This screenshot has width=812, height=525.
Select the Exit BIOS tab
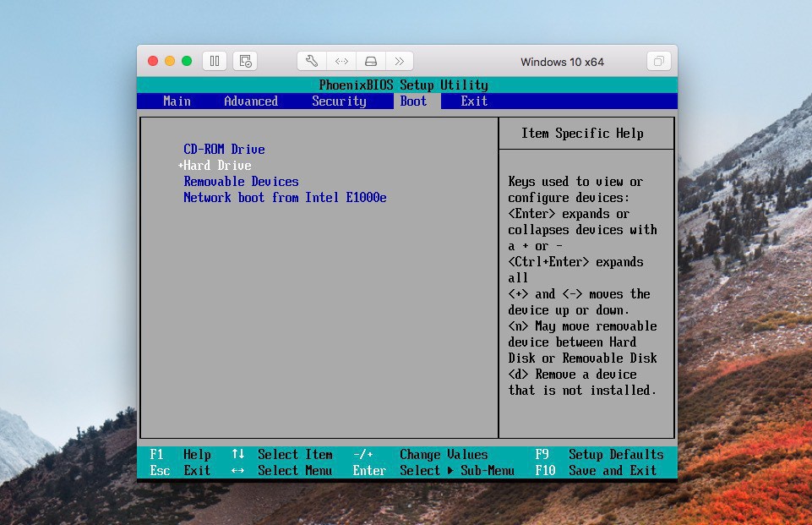click(x=474, y=101)
